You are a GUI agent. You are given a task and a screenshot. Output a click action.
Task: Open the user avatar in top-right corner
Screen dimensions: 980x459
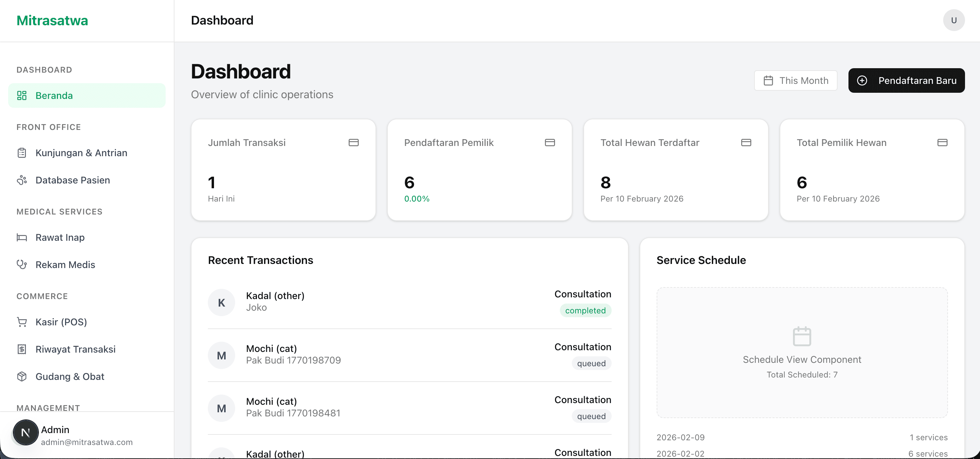(954, 20)
